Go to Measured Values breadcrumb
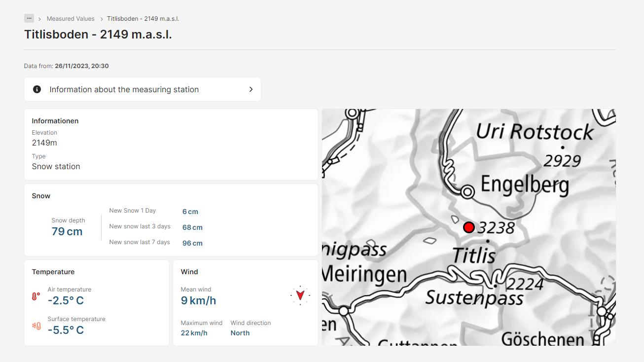 tap(71, 19)
